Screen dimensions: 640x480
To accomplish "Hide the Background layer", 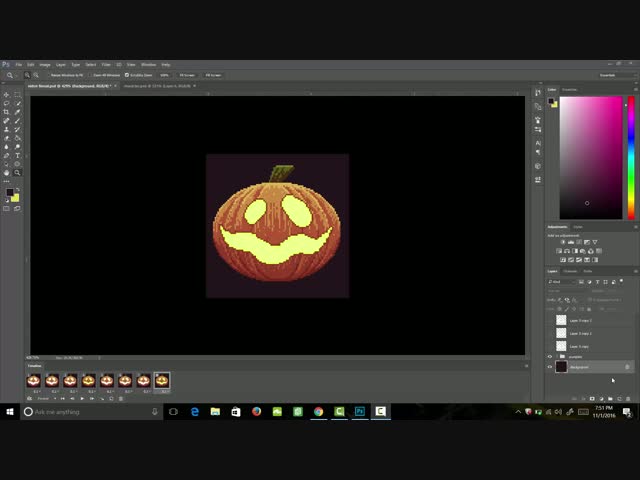I will [550, 367].
